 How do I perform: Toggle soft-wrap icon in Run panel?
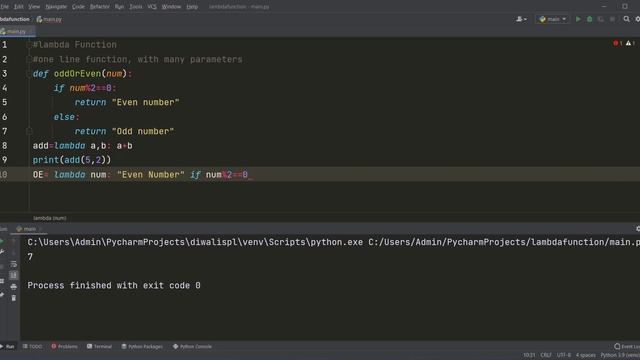click(13, 264)
